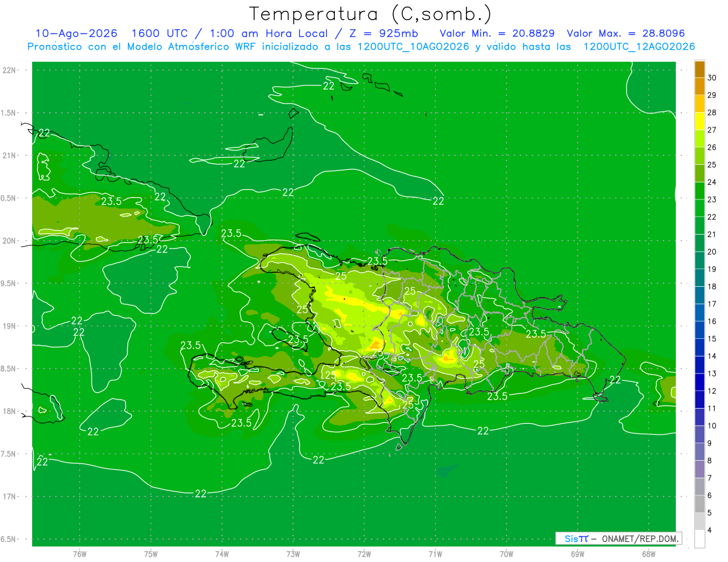Click the '72W' longitude axis label

pyautogui.click(x=364, y=554)
